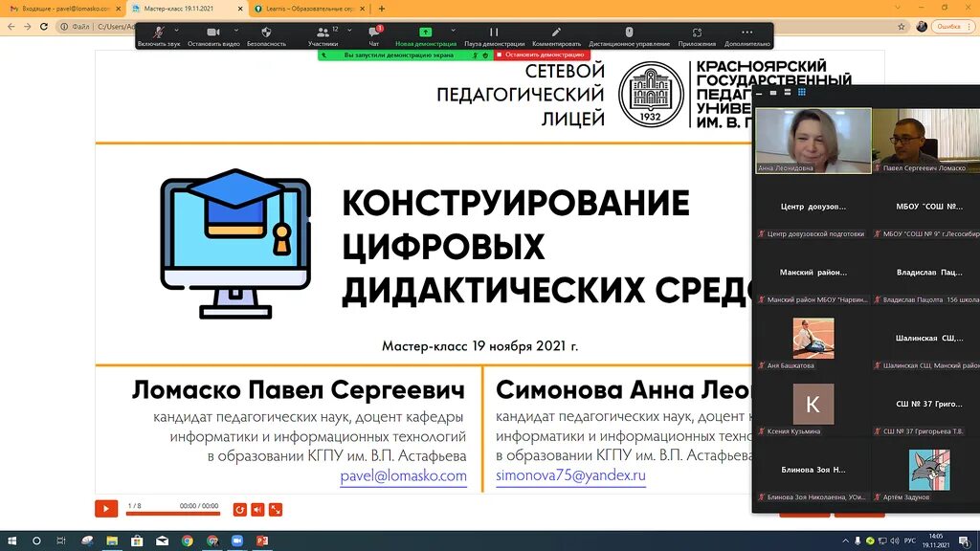Screen dimensions: 980x551
Task: Select Владислав Пацолта participant tile
Action: coord(926,273)
